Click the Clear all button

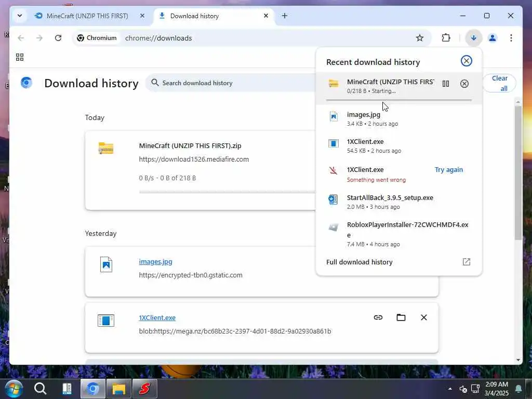pyautogui.click(x=500, y=83)
